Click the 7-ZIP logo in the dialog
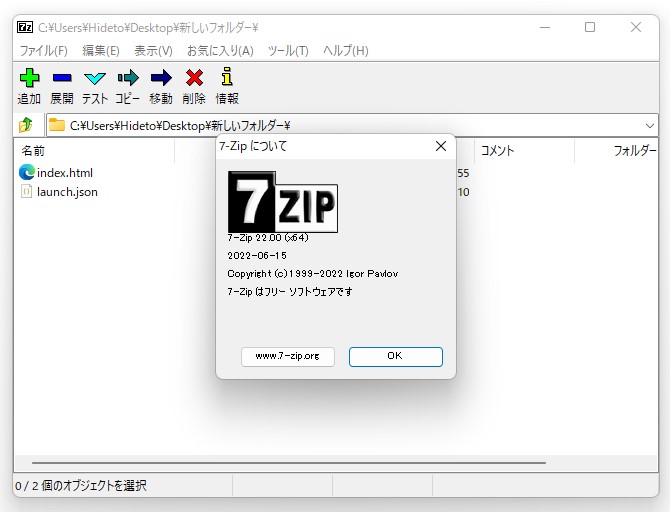 pos(283,202)
